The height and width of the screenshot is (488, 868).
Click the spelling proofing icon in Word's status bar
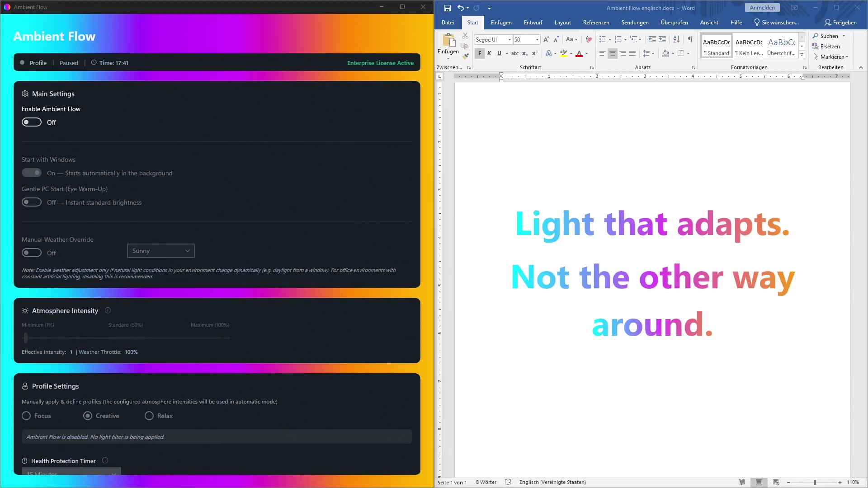508,482
